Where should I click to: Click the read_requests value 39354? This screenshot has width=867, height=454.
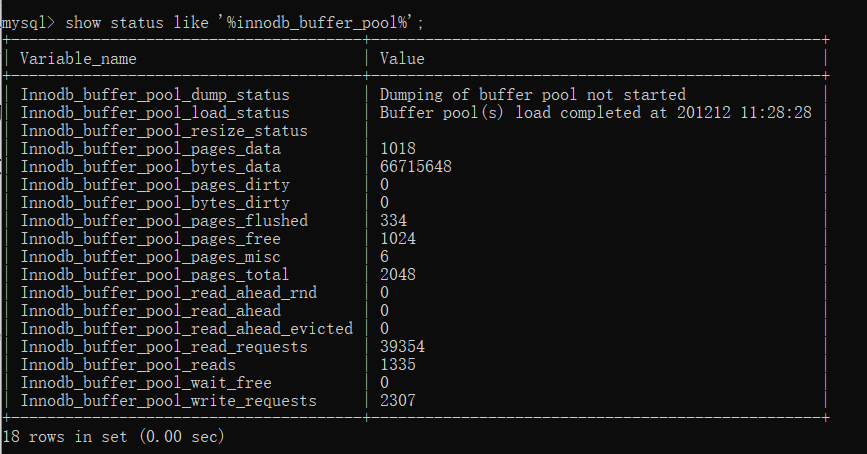402,347
